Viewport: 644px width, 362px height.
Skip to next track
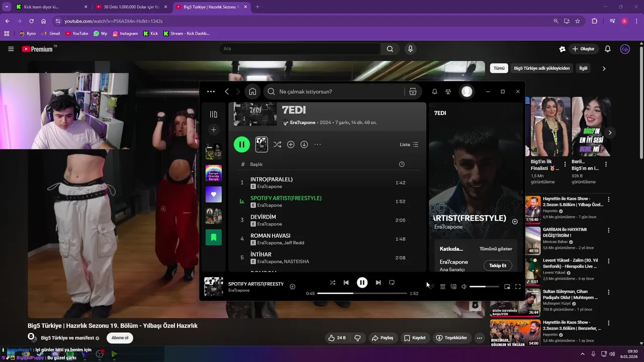378,283
